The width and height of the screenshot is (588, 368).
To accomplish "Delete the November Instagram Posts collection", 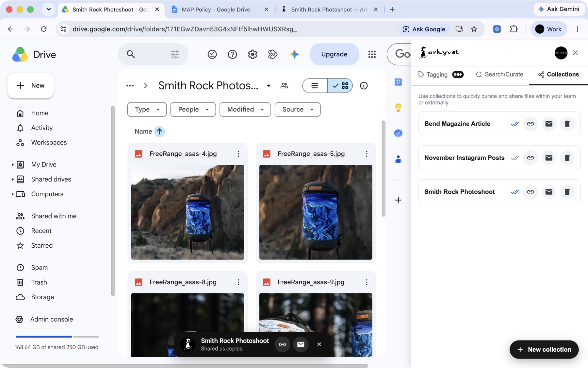I will tap(567, 158).
